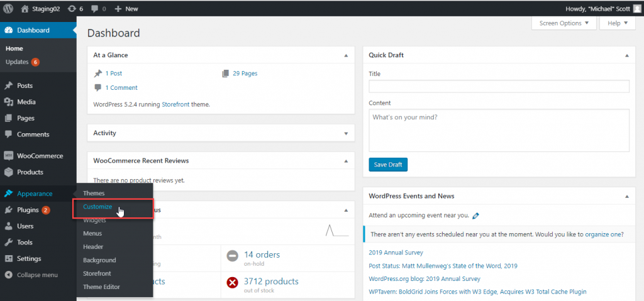Image resolution: width=644 pixels, height=301 pixels.
Task: Click the updates icon showing 6
Action: coord(72,9)
